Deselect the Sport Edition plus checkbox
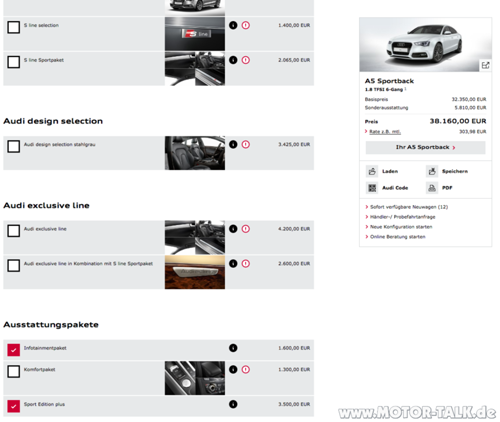 14,406
